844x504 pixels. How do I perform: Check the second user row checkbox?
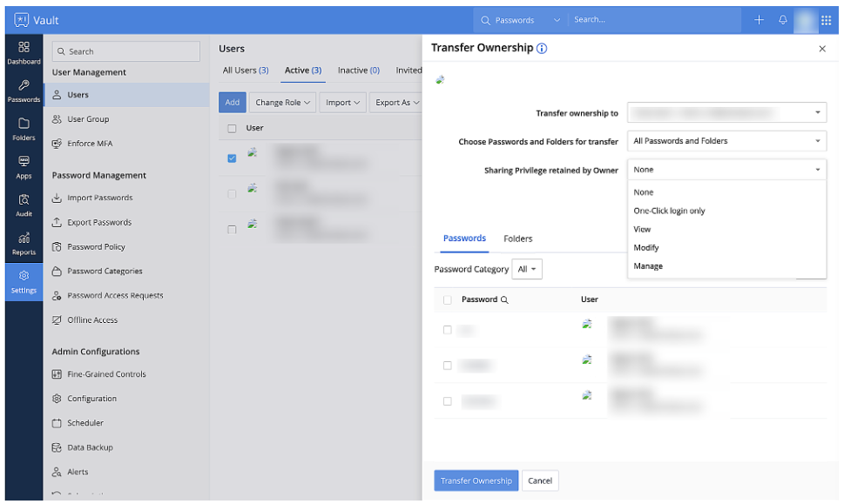[x=232, y=193]
